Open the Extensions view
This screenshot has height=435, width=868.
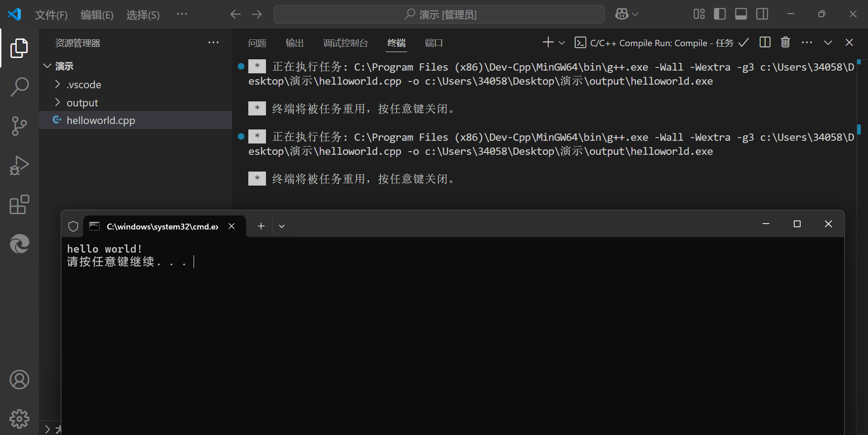(19, 205)
